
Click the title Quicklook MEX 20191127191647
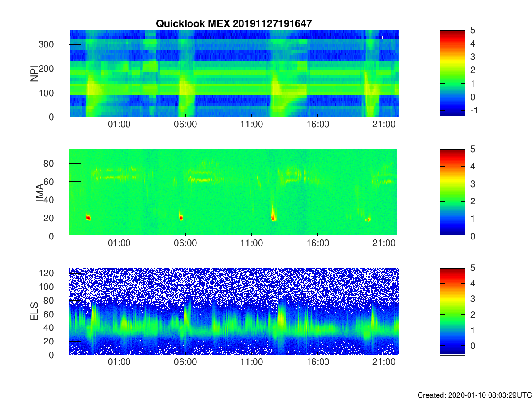pyautogui.click(x=234, y=24)
